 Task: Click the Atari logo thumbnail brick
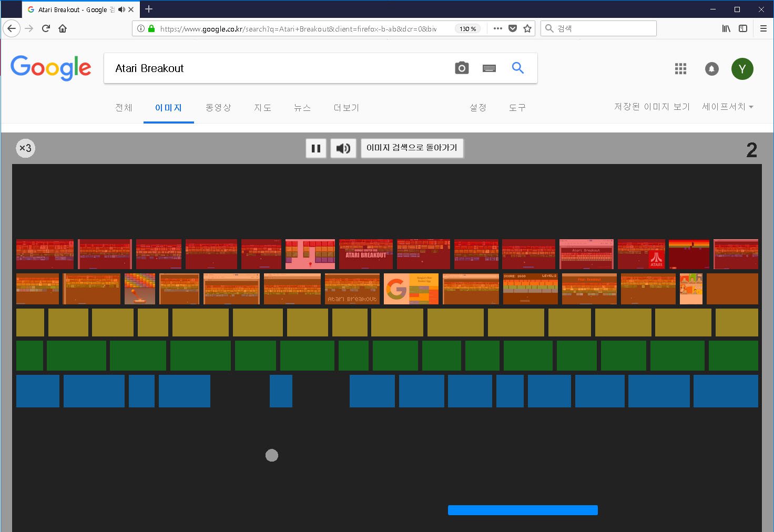tap(643, 254)
